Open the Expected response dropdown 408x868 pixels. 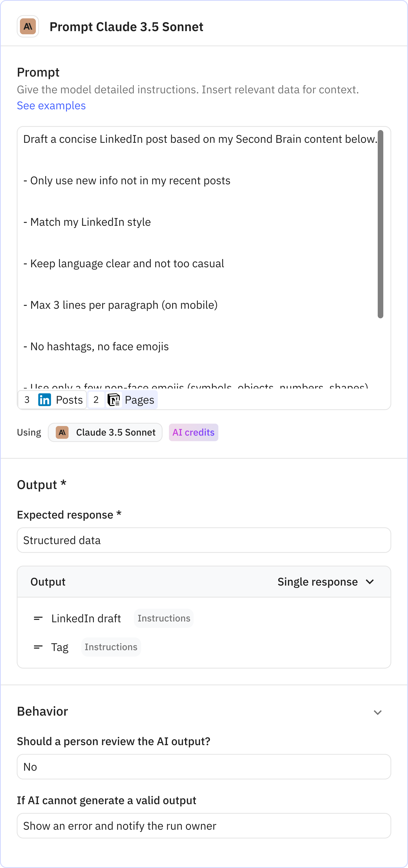click(x=204, y=540)
